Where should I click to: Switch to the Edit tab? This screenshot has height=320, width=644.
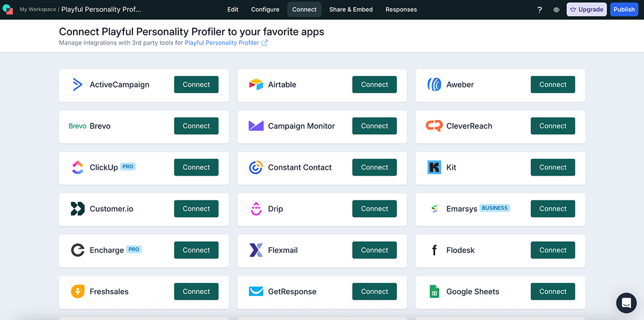click(232, 9)
